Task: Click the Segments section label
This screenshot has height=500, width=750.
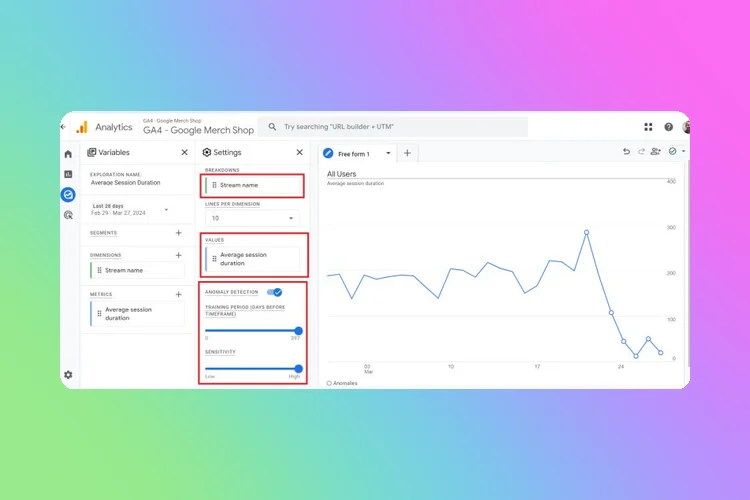Action: 103,233
